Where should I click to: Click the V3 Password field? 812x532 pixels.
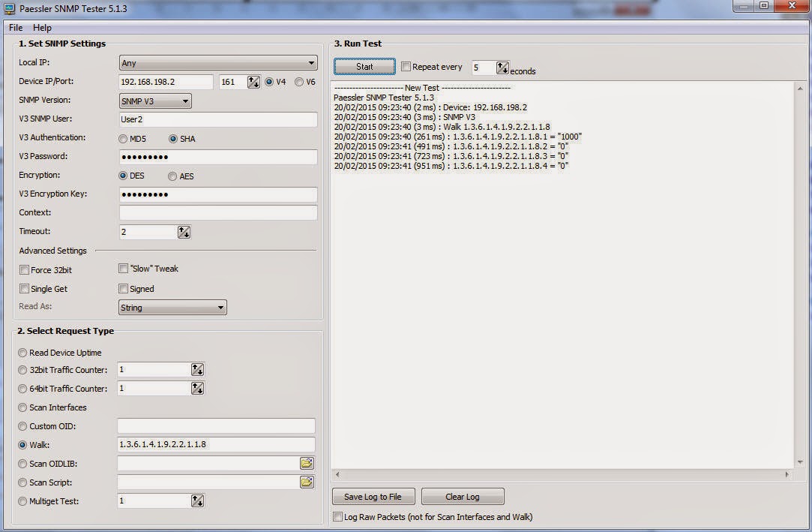[x=218, y=157]
